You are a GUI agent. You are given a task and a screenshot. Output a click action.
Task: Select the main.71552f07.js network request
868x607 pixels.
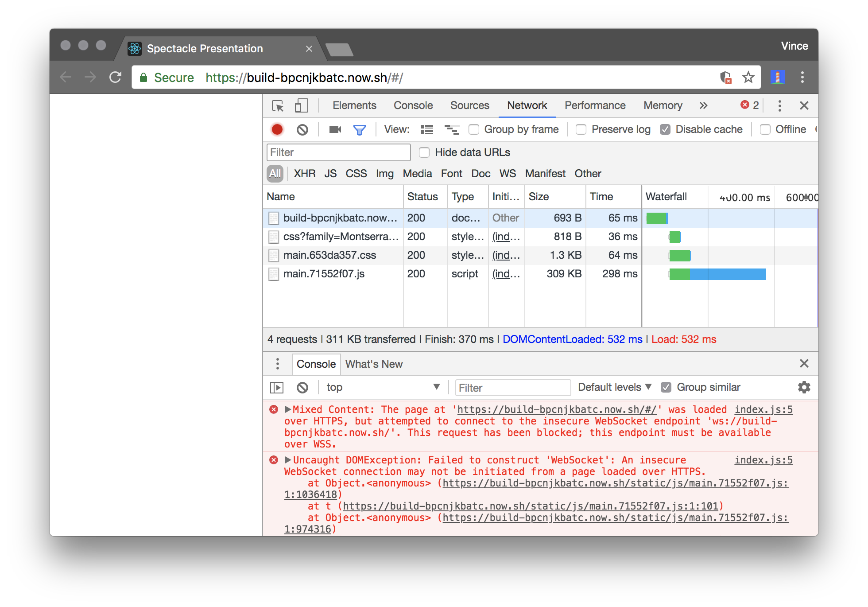[x=325, y=274]
